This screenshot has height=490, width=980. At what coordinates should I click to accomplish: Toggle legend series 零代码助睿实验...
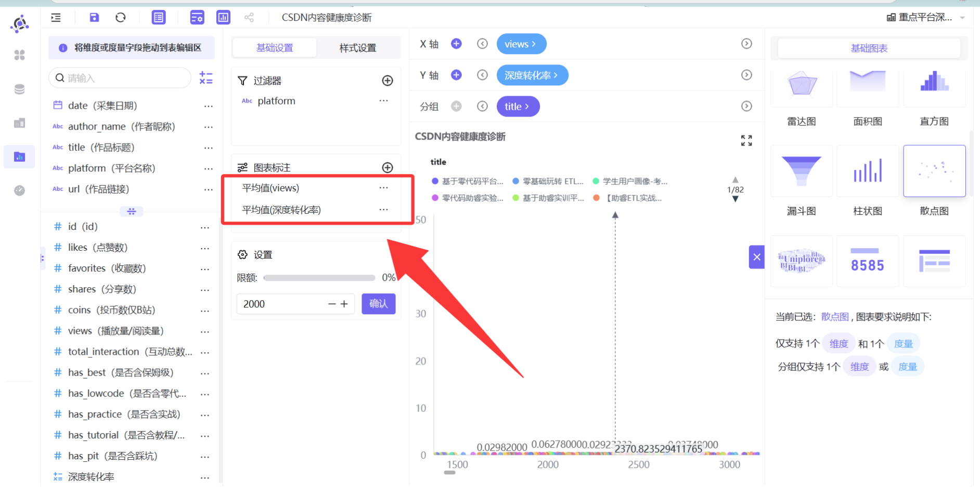point(468,198)
